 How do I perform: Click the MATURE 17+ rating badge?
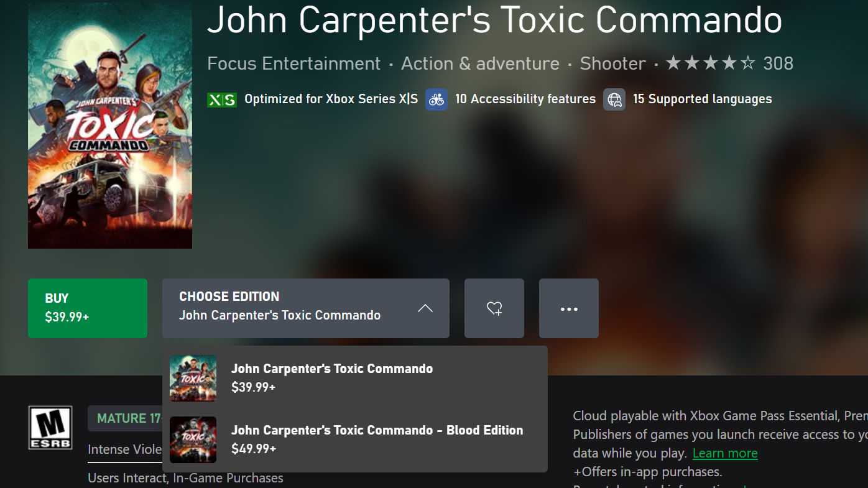(125, 418)
